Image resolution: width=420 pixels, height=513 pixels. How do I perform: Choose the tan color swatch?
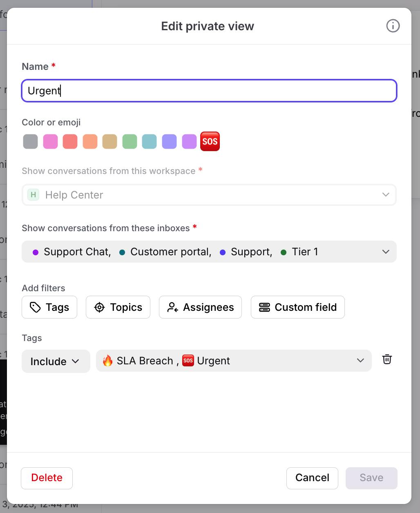tap(109, 142)
